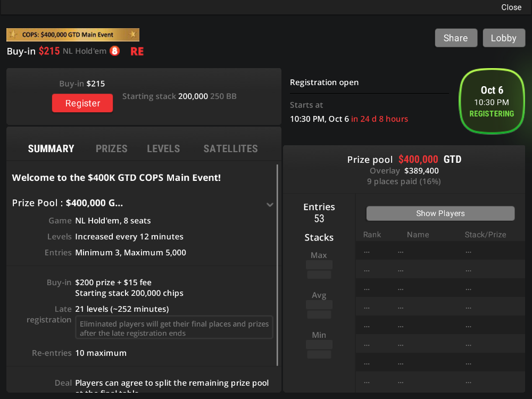This screenshot has height=399, width=532.
Task: Click the red 8-seat table icon
Action: point(114,52)
